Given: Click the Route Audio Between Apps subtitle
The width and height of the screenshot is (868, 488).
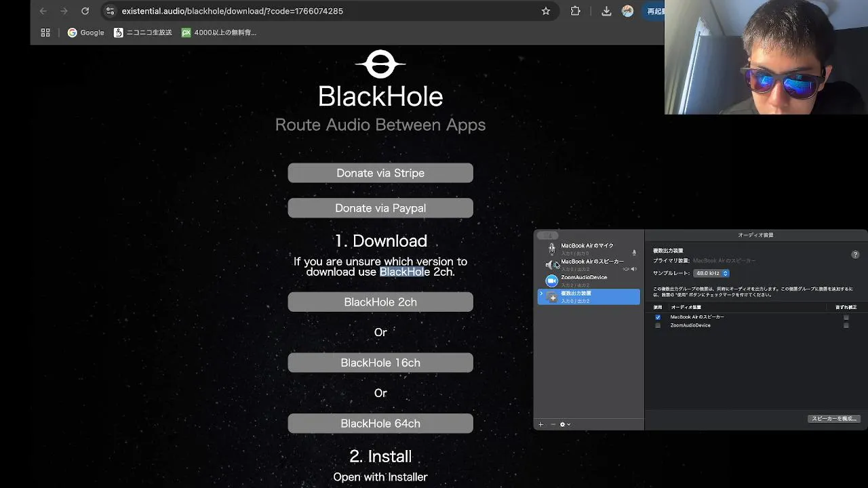Looking at the screenshot, I should (380, 125).
